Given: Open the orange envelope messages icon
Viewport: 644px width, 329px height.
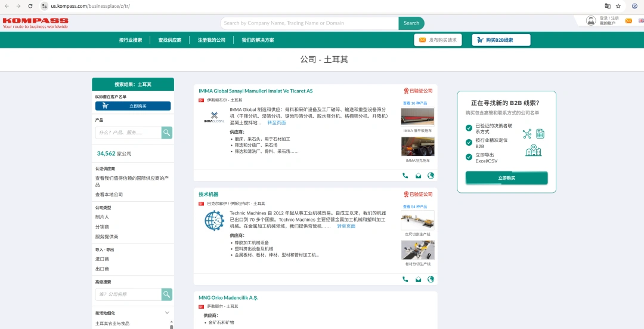Looking at the screenshot, I should tap(629, 21).
